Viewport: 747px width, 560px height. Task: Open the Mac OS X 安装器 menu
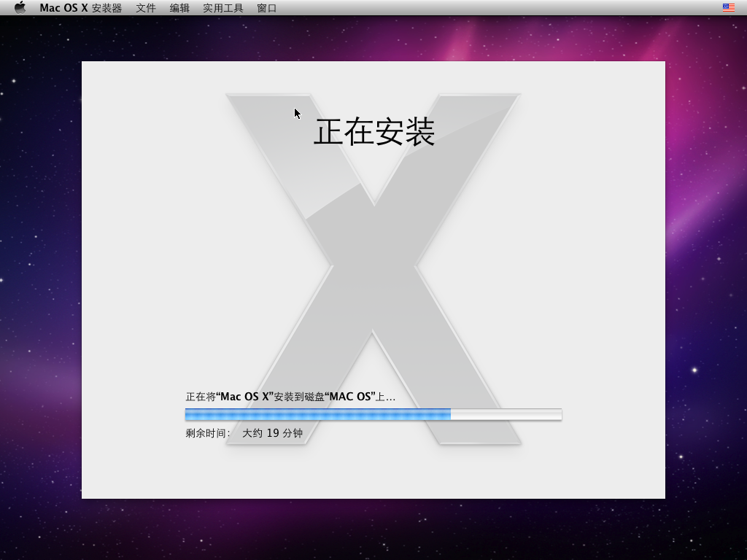click(80, 8)
